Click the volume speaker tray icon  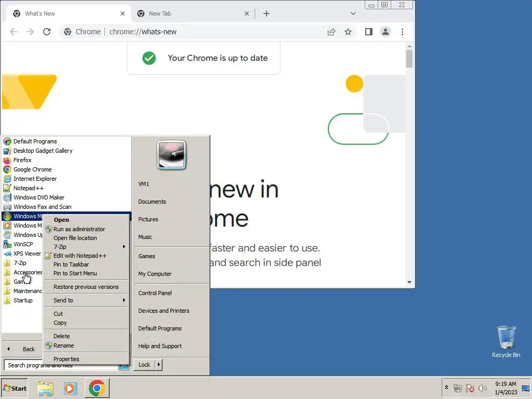[483, 388]
